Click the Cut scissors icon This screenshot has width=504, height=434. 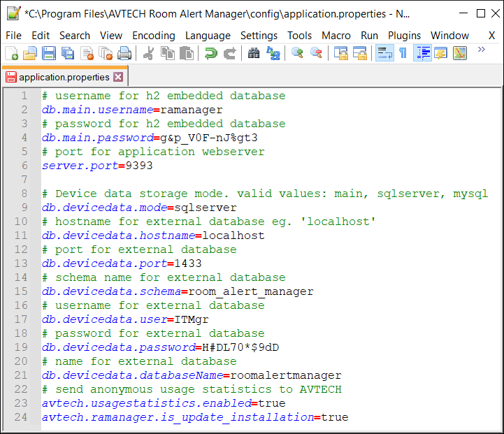coord(148,53)
